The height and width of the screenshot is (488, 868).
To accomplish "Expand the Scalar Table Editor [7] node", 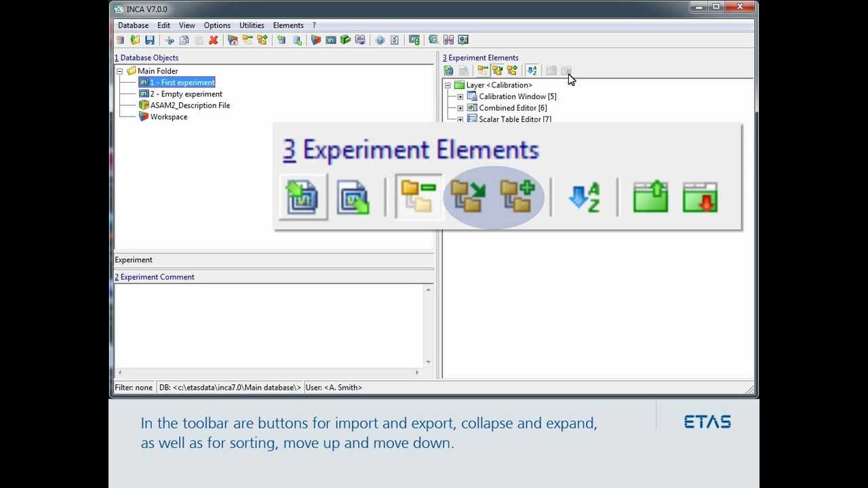I will tap(460, 120).
